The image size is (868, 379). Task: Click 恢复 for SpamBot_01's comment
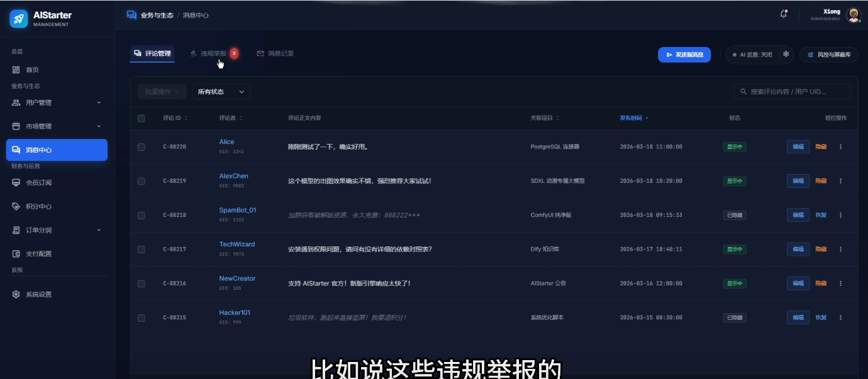coord(821,215)
